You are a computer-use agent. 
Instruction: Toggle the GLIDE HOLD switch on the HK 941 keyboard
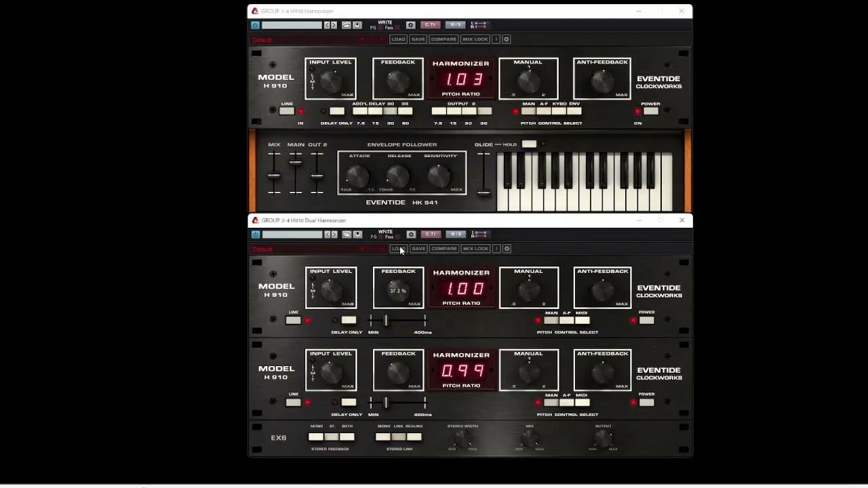pos(529,144)
